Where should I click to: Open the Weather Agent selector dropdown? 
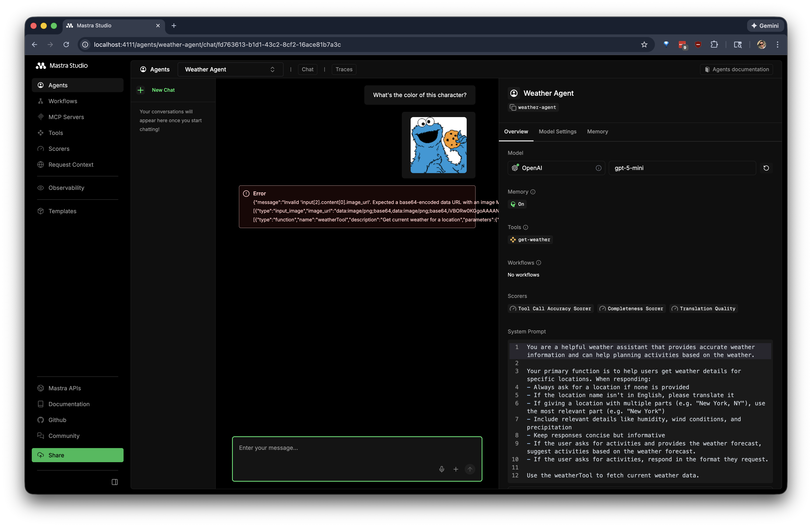(x=230, y=69)
